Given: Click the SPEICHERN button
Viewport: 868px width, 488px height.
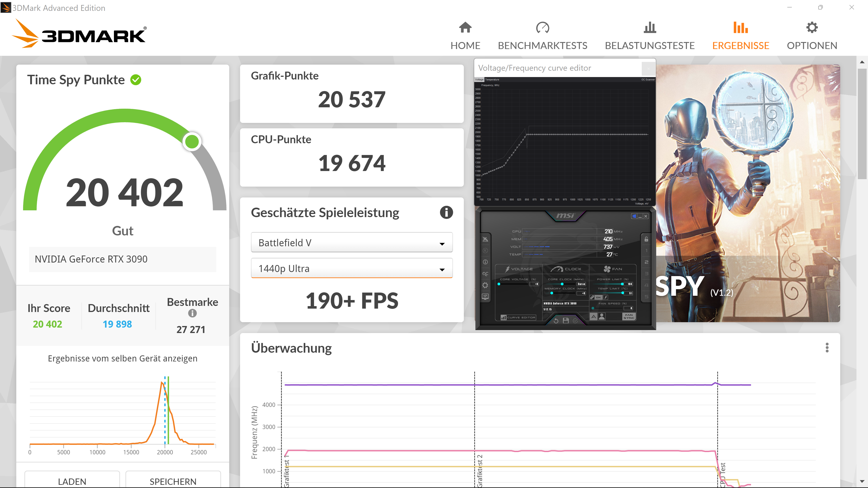Looking at the screenshot, I should [173, 481].
